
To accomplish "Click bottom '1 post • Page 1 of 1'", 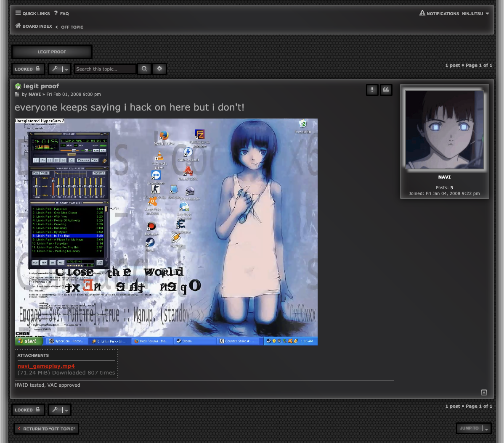I will click(469, 406).
